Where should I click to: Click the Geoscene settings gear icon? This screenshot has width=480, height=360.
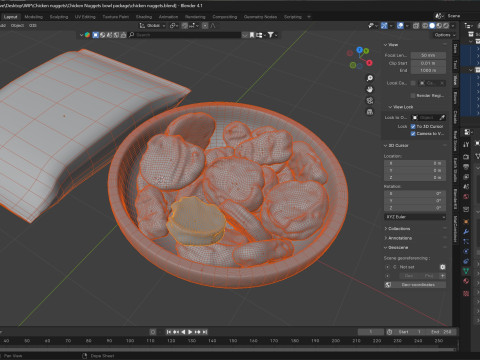(442, 267)
